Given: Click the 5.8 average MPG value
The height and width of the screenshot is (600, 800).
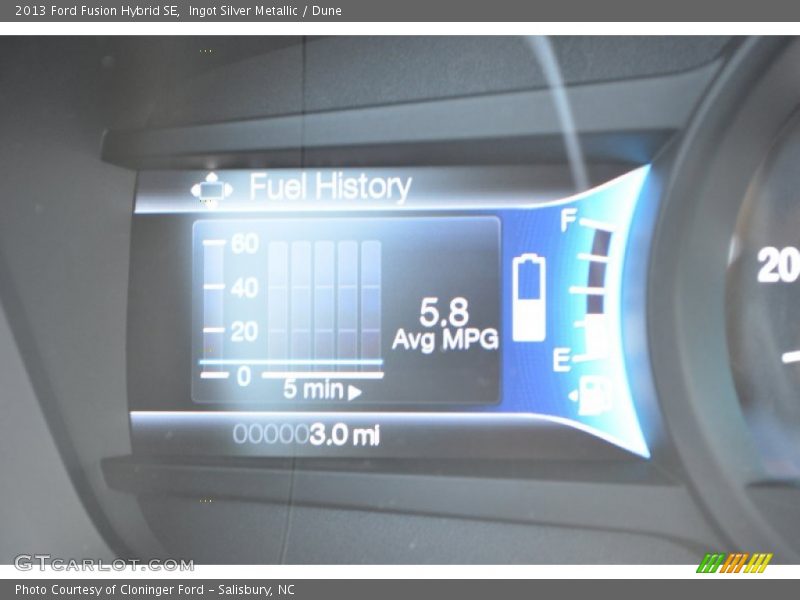Looking at the screenshot, I should point(444,312).
